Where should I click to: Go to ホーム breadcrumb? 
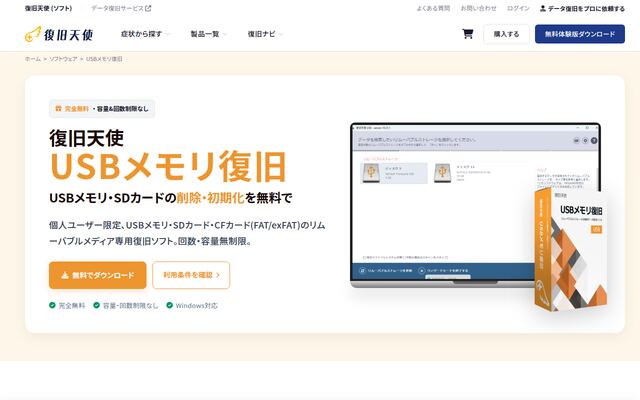pos(33,59)
